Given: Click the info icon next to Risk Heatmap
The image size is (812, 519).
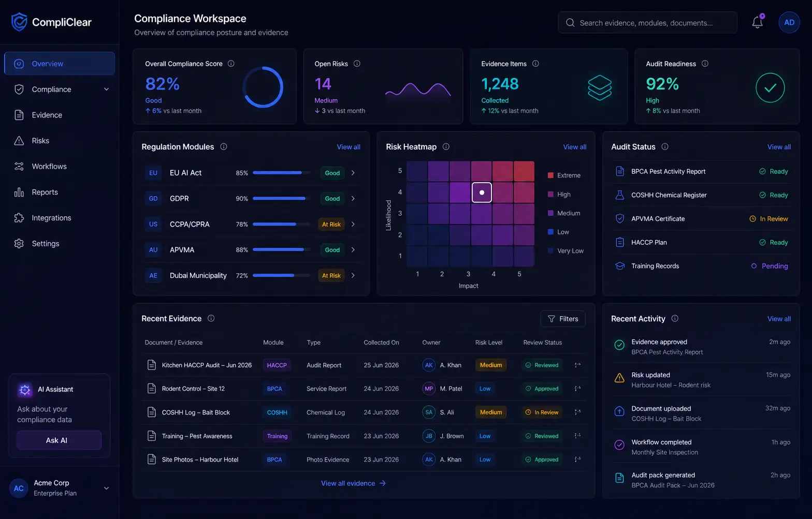Looking at the screenshot, I should (446, 146).
